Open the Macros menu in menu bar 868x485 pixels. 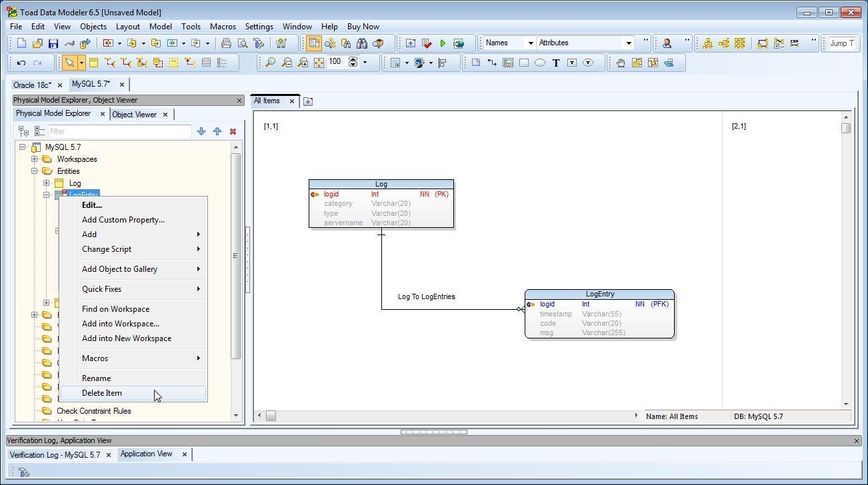pos(223,27)
